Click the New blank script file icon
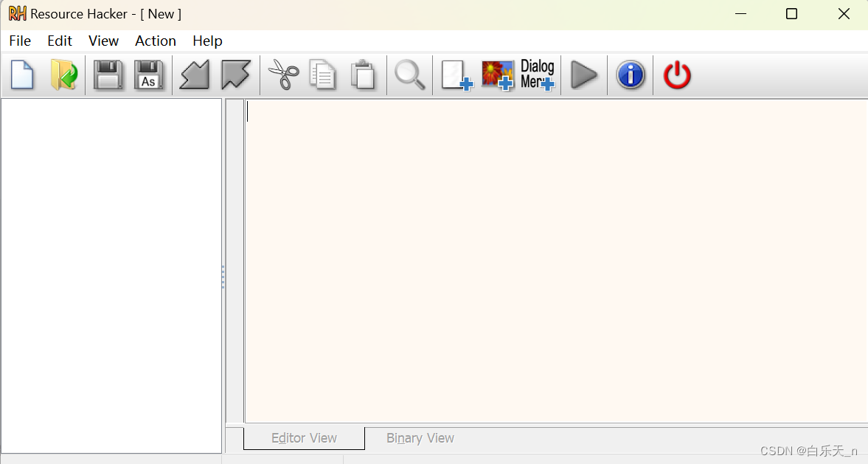The height and width of the screenshot is (464, 868). click(x=22, y=75)
